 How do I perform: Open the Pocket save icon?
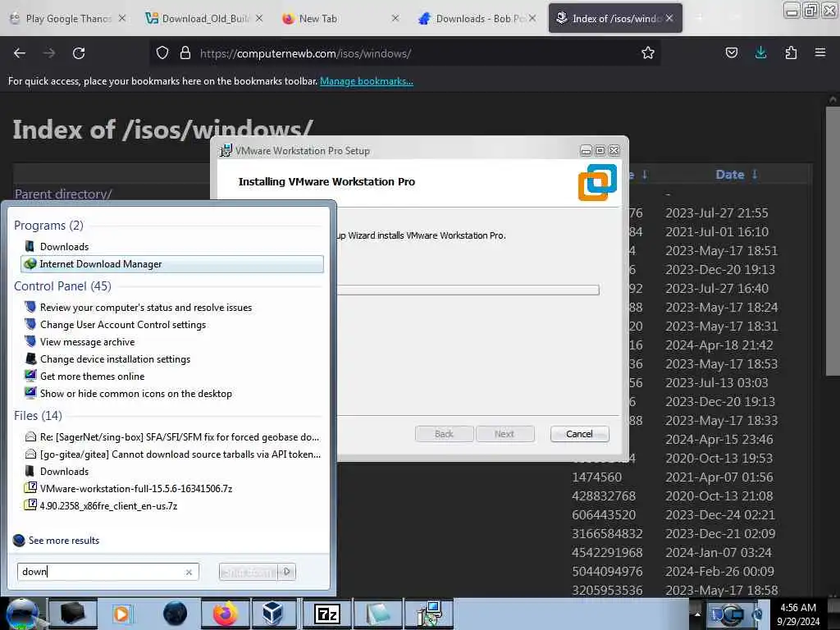pos(731,52)
